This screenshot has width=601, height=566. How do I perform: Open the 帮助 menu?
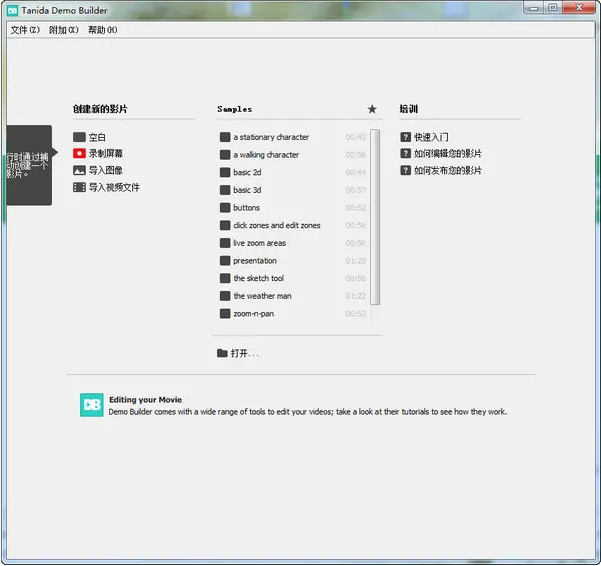point(103,30)
